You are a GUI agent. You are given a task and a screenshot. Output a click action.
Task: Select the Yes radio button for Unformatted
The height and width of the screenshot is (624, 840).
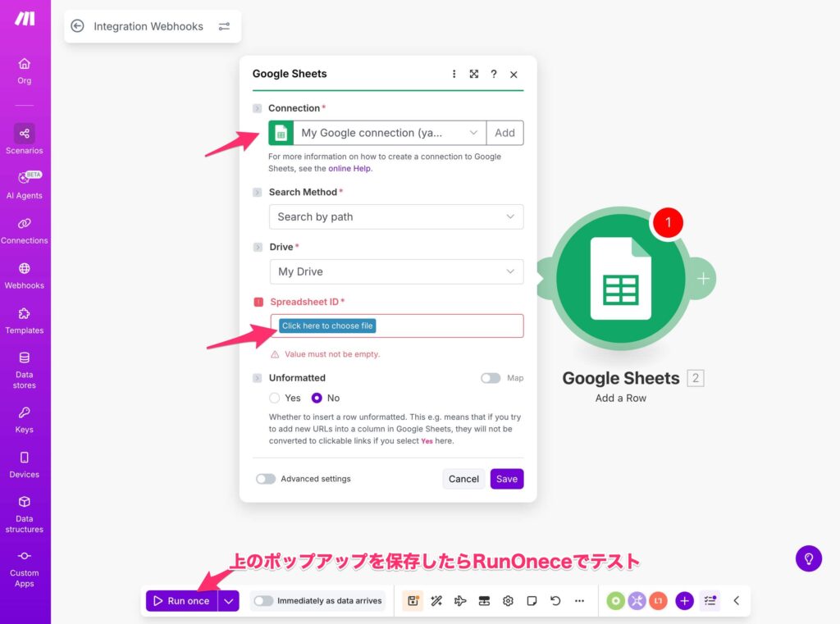275,398
